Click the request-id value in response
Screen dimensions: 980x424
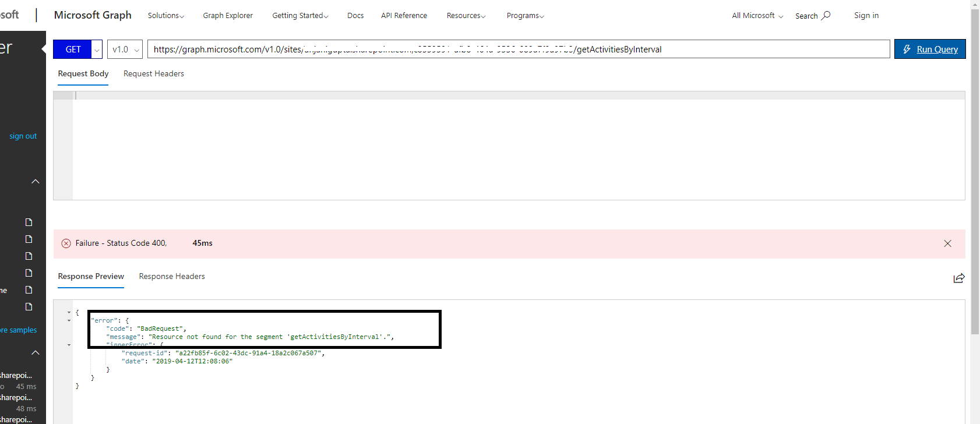tap(248, 353)
